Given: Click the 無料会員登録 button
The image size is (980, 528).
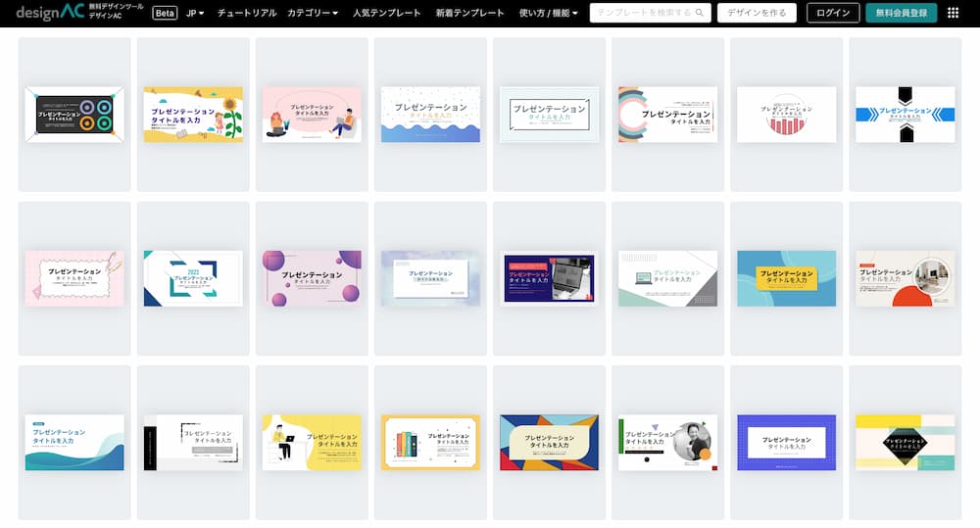Looking at the screenshot, I should (x=901, y=13).
